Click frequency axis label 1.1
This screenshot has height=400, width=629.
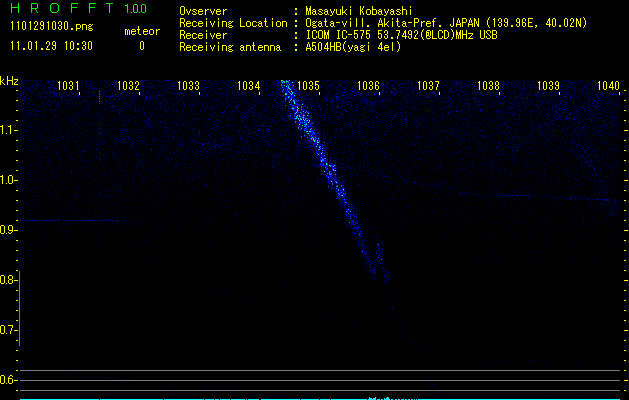7,130
